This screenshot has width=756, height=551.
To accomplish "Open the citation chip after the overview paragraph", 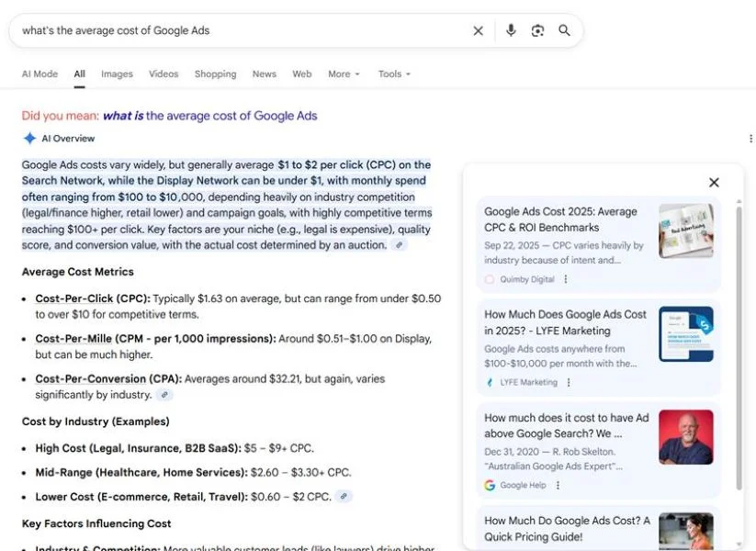I will click(x=397, y=245).
